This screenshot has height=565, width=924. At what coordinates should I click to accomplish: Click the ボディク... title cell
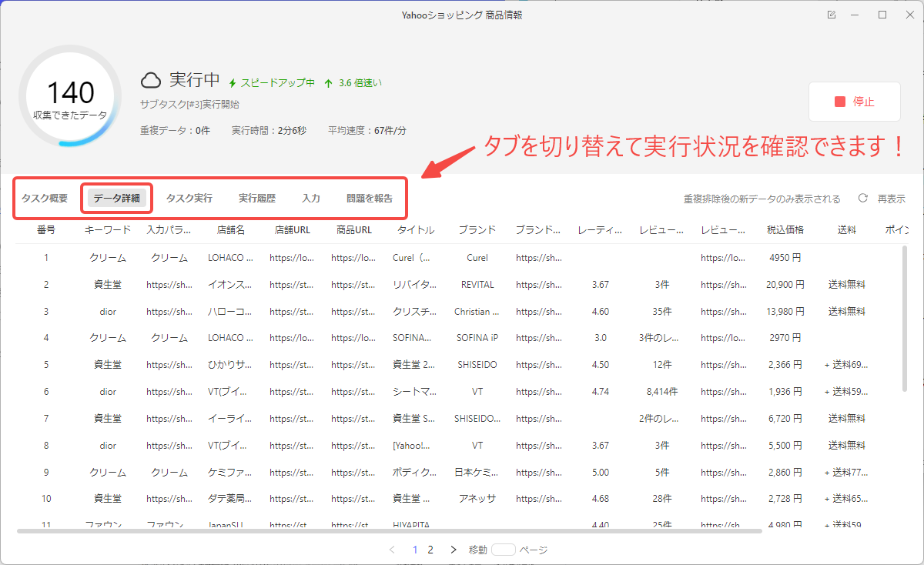point(413,472)
